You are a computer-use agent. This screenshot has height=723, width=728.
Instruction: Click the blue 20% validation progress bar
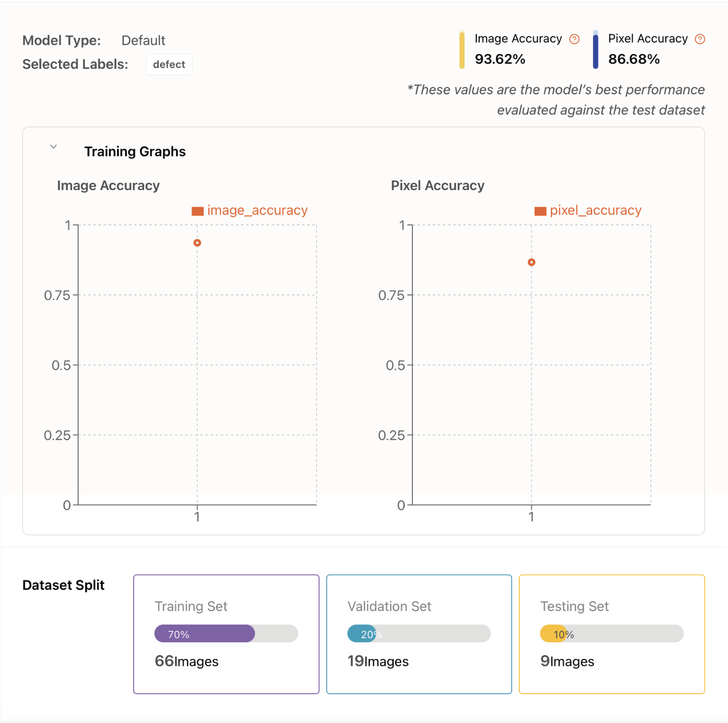(362, 634)
